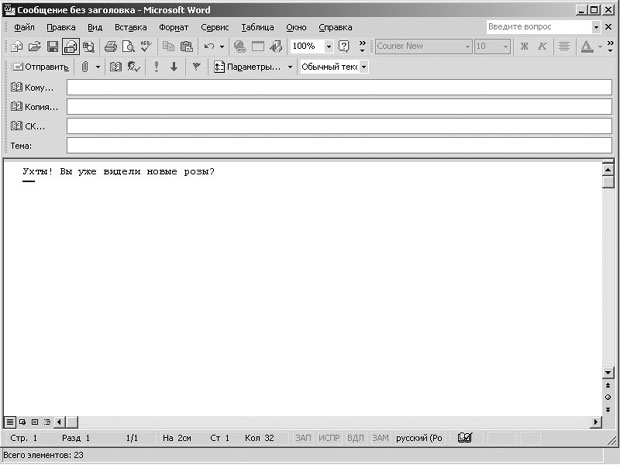Expand the 100% zoom dropdown
620x465 pixels.
(328, 47)
